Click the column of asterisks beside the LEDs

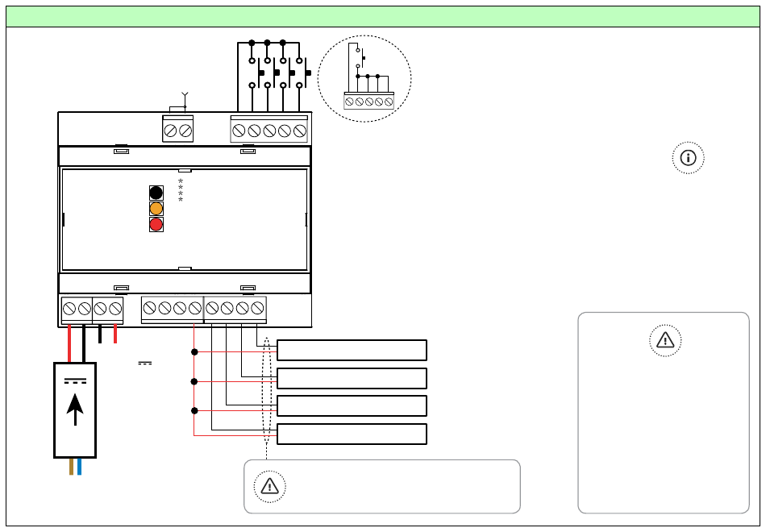pyautogui.click(x=181, y=190)
